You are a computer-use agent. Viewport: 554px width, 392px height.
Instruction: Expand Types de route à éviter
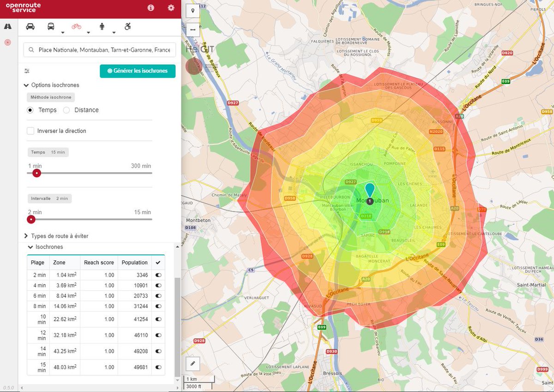56,236
